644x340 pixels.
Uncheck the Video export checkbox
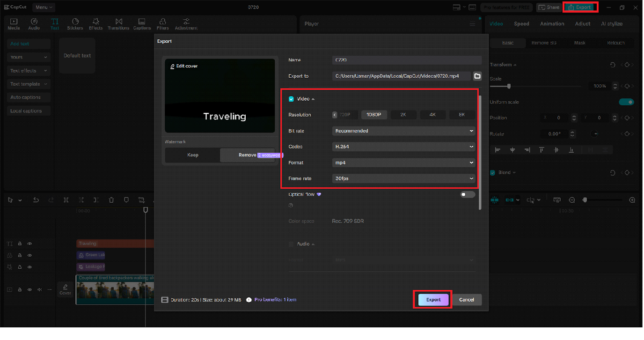point(291,99)
